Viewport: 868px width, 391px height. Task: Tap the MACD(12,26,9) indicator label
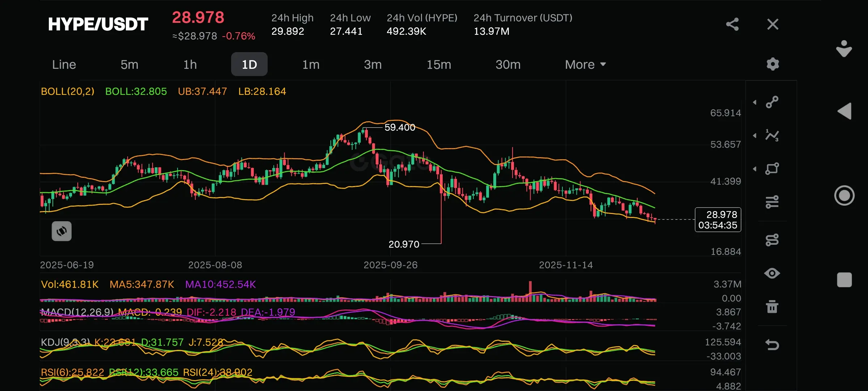(77, 312)
